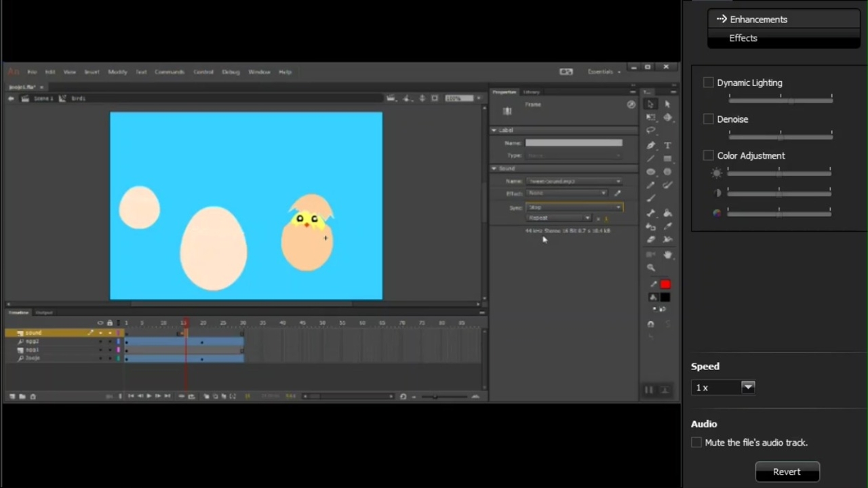Click the Revert button
This screenshot has width=868, height=488.
point(787,472)
